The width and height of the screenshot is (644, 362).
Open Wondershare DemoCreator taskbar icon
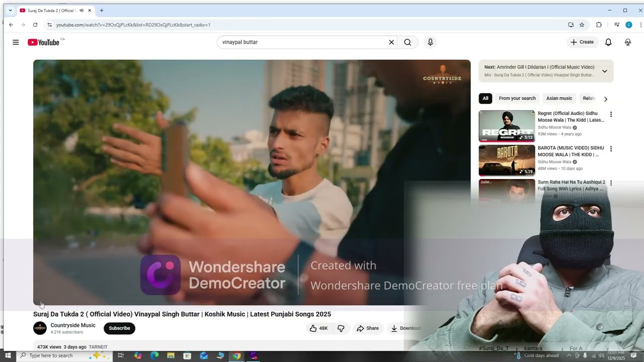tap(253, 355)
